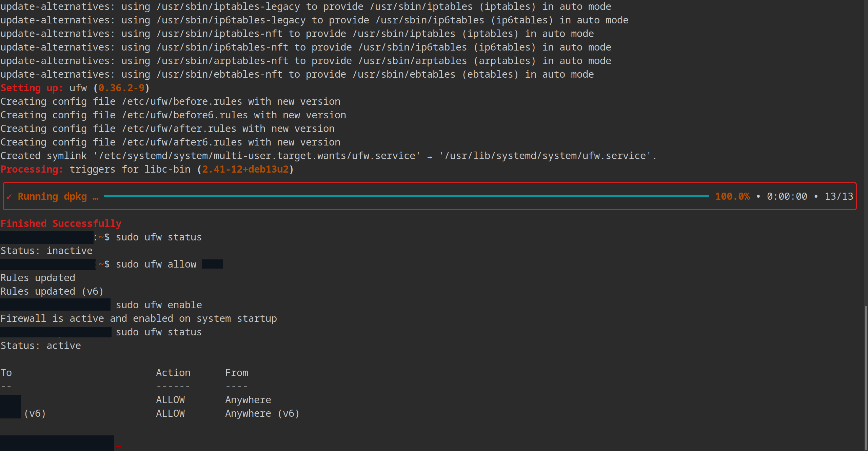868x451 pixels.
Task: Click the green checkmark beside Running dpkg
Action: pos(9,197)
